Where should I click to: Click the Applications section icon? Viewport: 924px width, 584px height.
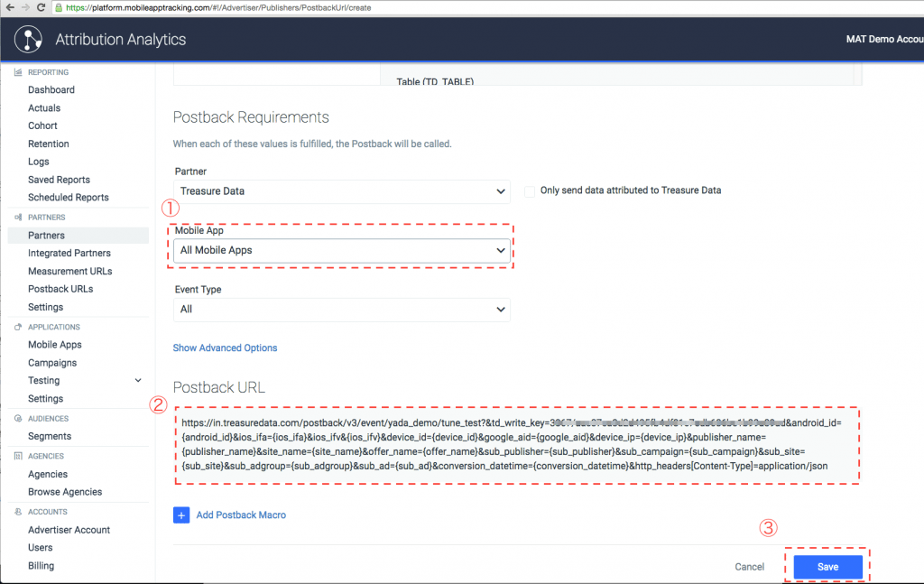point(18,327)
